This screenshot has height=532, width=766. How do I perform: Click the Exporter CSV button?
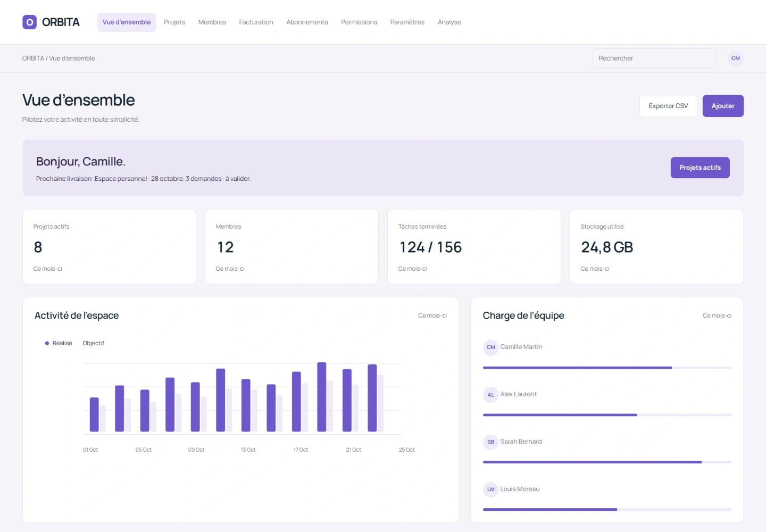click(668, 106)
